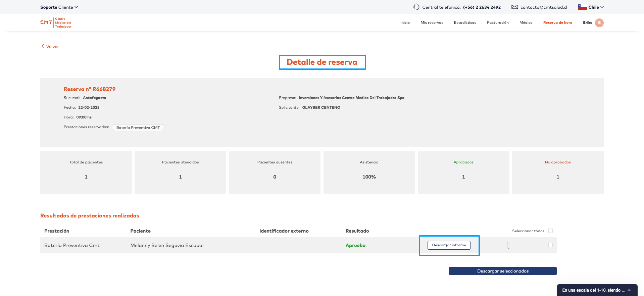Screen dimensions: 644x296
Task: Click the email envelope icon
Action: pyautogui.click(x=514, y=7)
